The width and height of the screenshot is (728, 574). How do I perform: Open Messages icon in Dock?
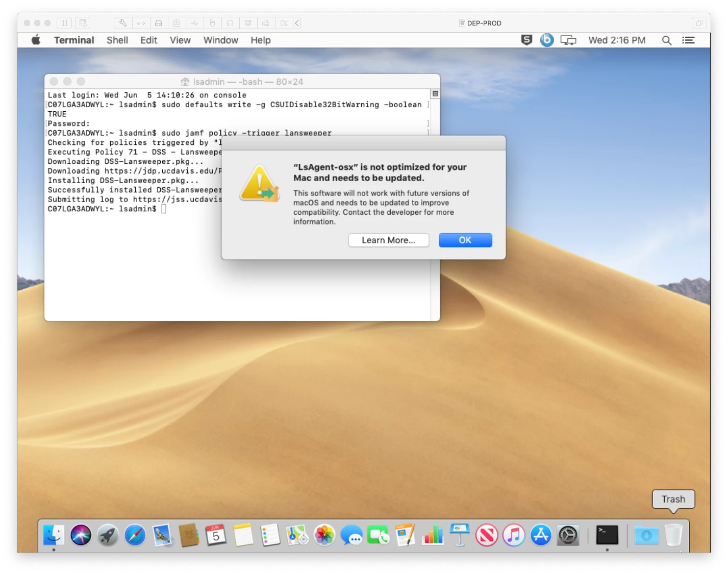(x=352, y=535)
